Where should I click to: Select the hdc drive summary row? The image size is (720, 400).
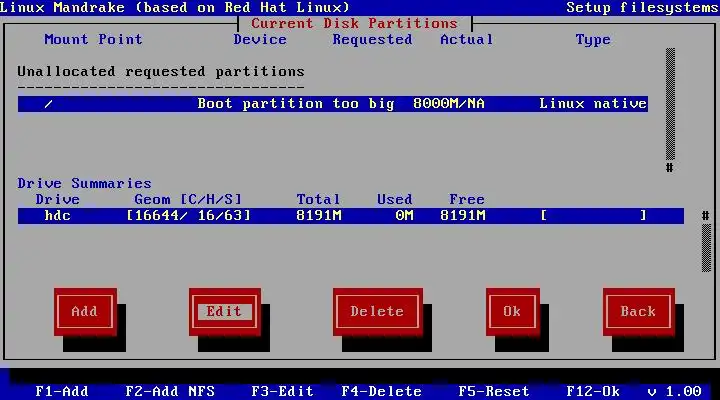coord(351,216)
